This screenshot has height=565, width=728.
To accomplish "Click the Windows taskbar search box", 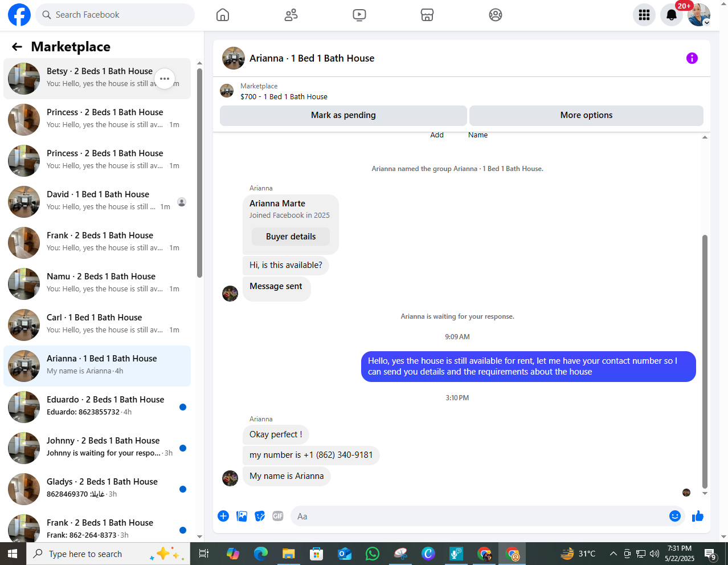I will pyautogui.click(x=108, y=554).
